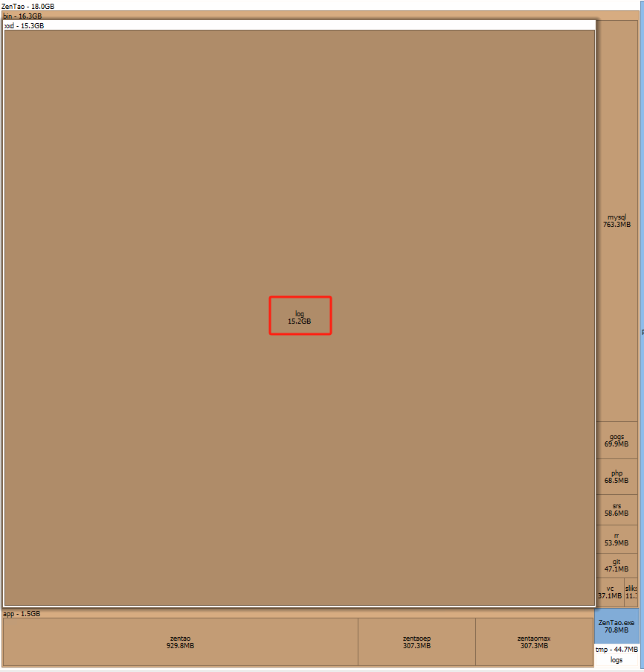The image size is (644, 672).
Task: Select the zentaoep 307.3MB block
Action: click(416, 642)
